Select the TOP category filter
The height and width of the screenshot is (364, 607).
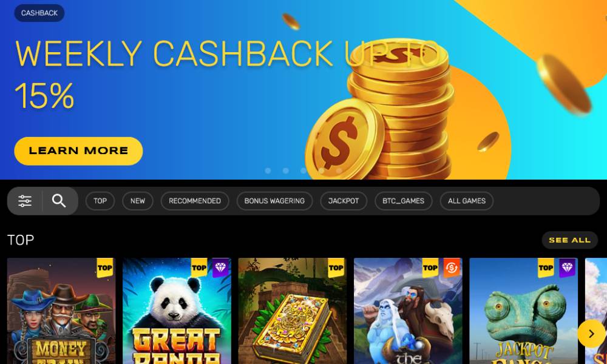[100, 201]
